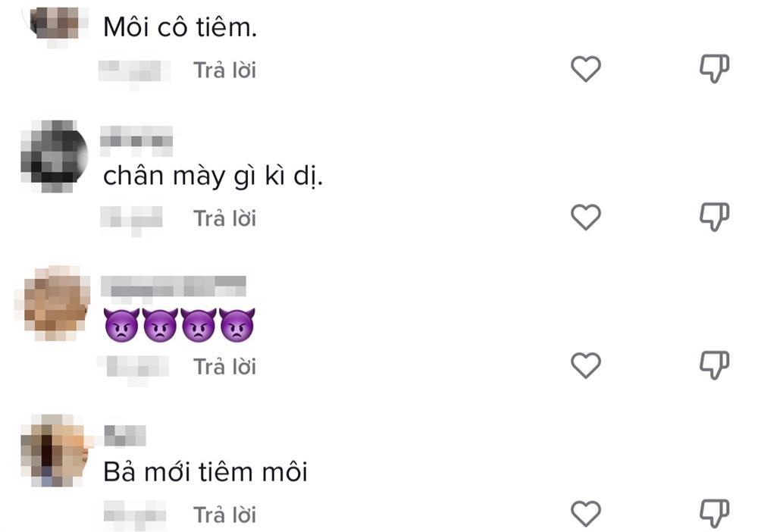Open username above "chân mày gì kì dị."
The width and height of the screenshot is (758, 532).
click(137, 140)
